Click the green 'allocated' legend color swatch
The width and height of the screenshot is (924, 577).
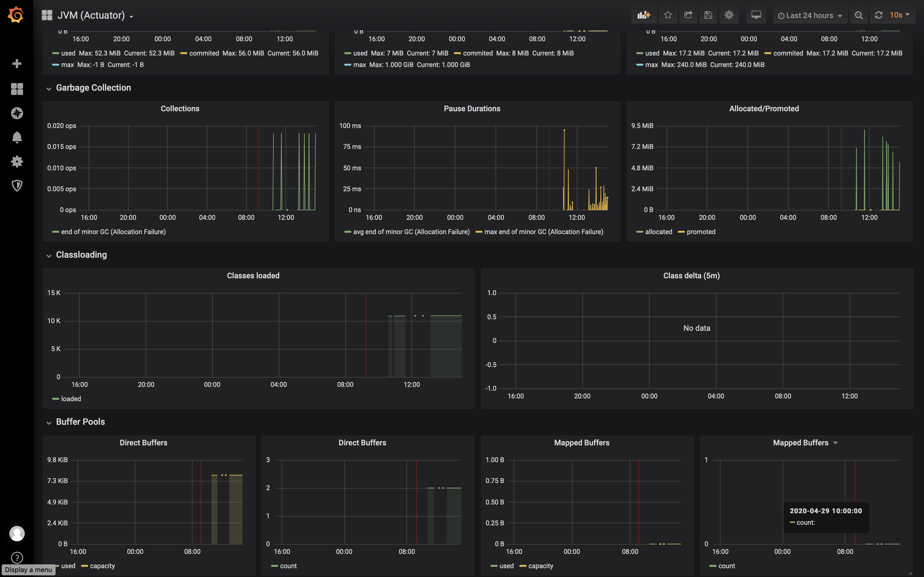click(640, 232)
